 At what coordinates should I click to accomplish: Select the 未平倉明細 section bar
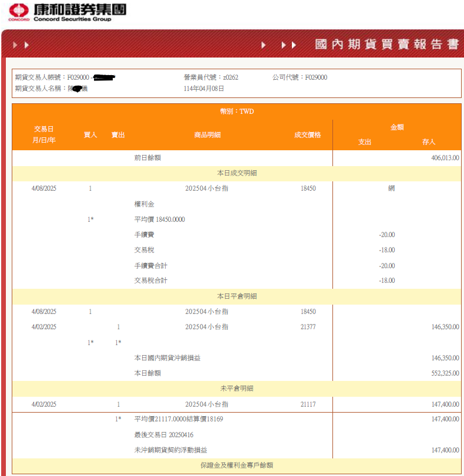coord(237,389)
